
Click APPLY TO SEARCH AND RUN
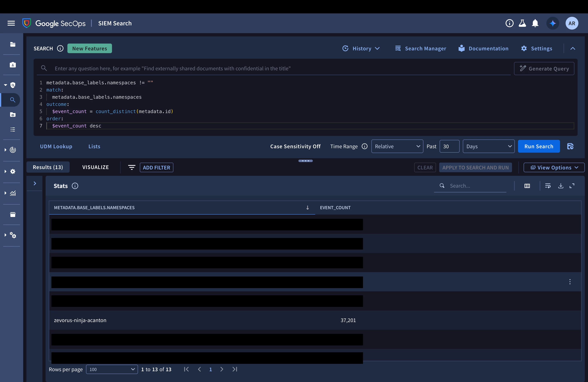(x=475, y=167)
